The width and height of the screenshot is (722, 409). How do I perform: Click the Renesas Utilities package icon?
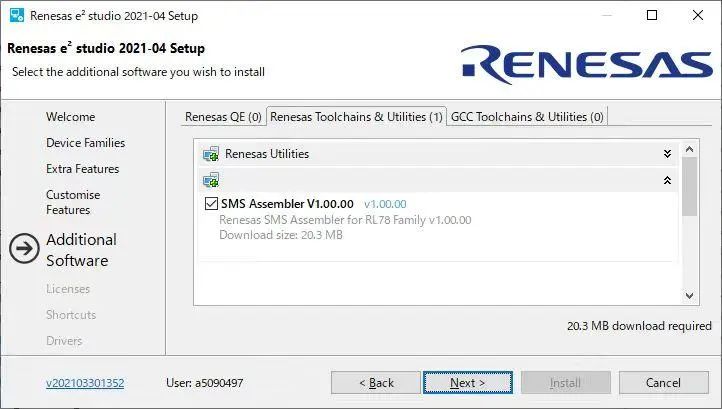click(211, 154)
